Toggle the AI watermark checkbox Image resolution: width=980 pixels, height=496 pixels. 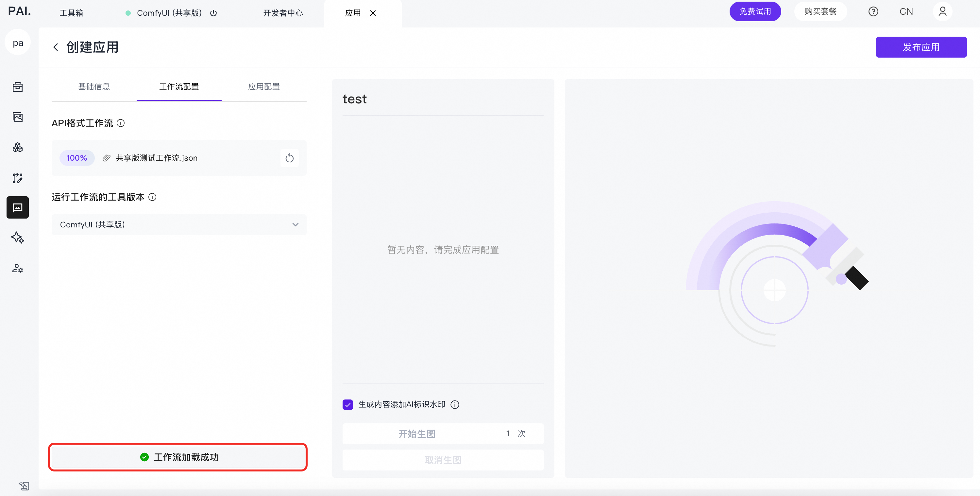[348, 405]
